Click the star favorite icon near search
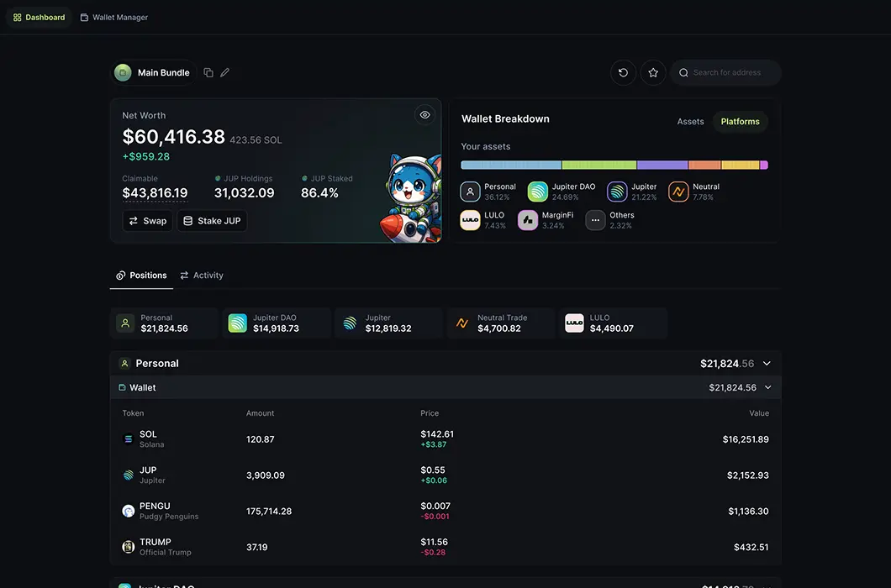891x588 pixels. coord(653,72)
